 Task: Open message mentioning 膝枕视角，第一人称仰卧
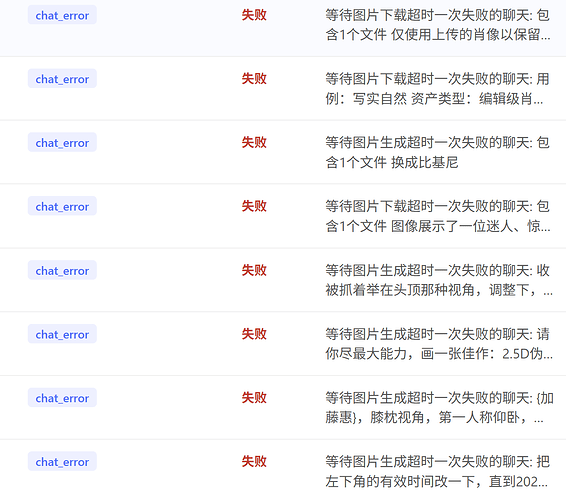(x=439, y=408)
